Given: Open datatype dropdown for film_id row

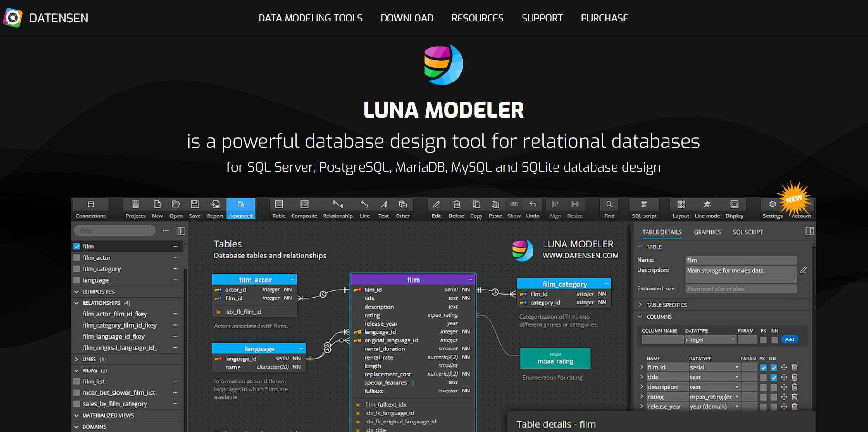Looking at the screenshot, I should click(x=714, y=367).
